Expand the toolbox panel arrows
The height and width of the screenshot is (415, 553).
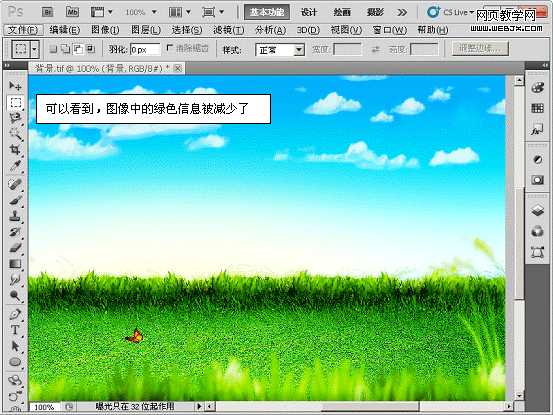6,66
